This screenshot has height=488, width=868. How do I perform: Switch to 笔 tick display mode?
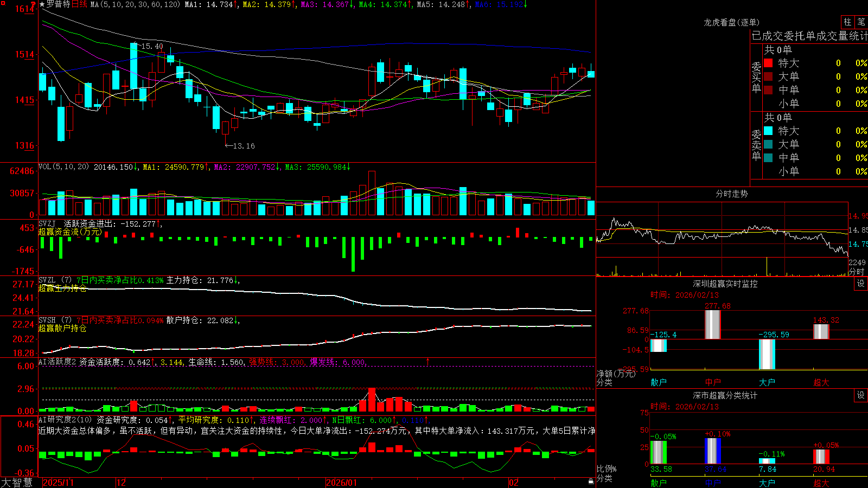[861, 22]
